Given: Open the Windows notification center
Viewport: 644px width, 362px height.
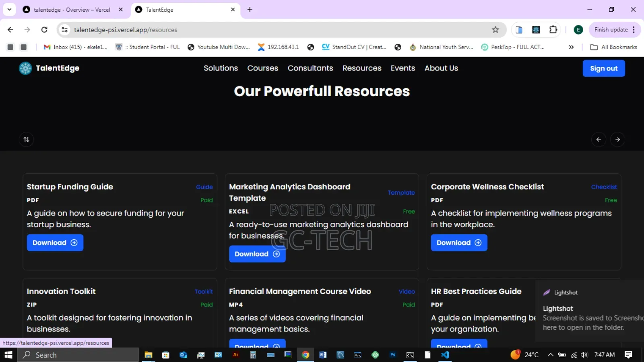Looking at the screenshot, I should pyautogui.click(x=628, y=355).
